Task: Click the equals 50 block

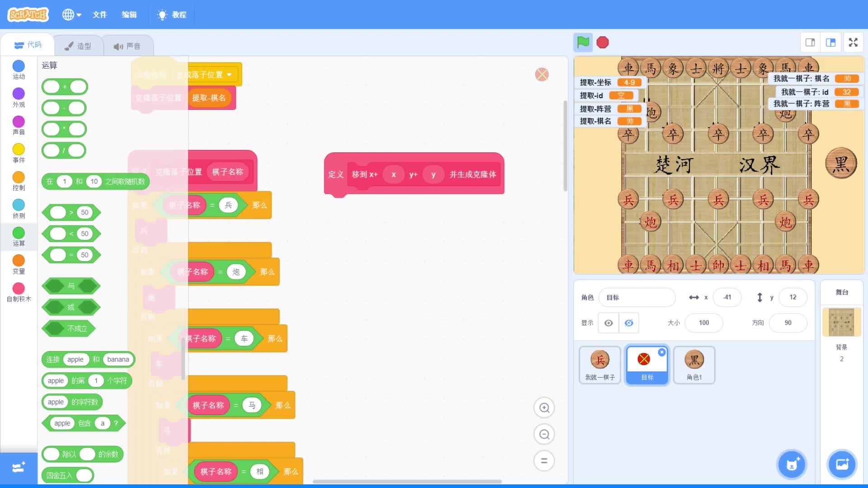Action: point(71,255)
